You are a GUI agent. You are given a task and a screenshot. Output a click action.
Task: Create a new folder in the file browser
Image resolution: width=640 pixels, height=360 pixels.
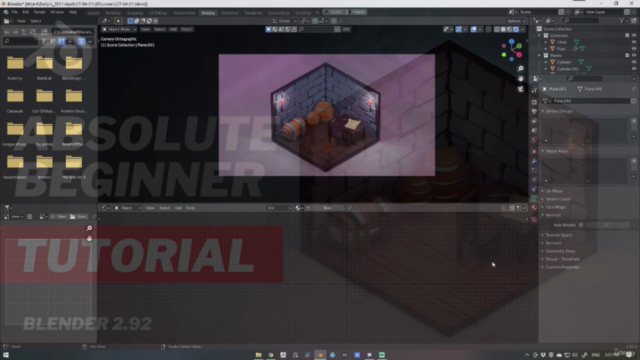[44, 31]
